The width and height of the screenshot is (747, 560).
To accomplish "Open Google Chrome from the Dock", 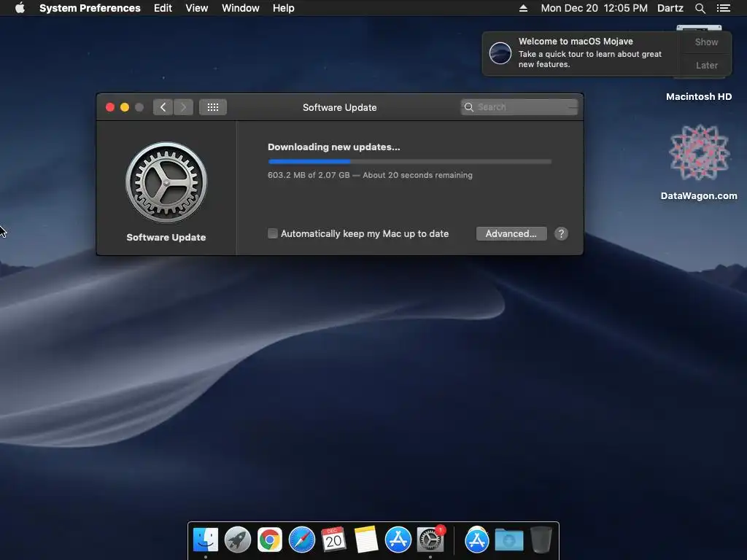I will 270,540.
